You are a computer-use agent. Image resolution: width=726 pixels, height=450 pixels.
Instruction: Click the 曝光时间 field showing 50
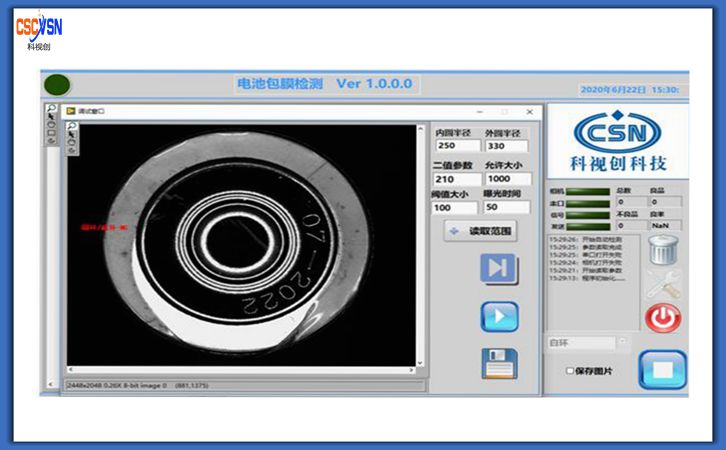[507, 207]
